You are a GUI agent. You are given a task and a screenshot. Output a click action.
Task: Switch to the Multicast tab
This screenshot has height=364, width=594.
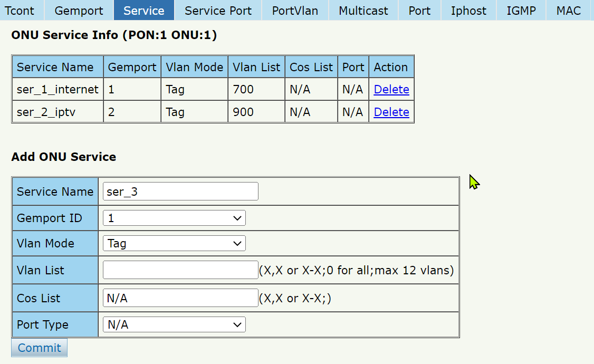(x=363, y=11)
